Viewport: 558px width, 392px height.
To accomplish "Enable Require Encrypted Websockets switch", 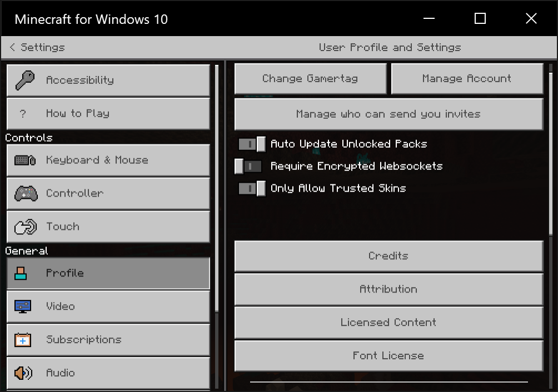I will (x=248, y=167).
